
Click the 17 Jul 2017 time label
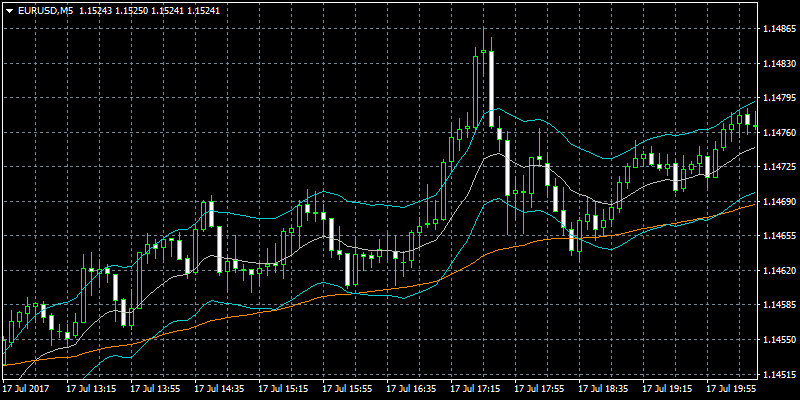pyautogui.click(x=26, y=389)
